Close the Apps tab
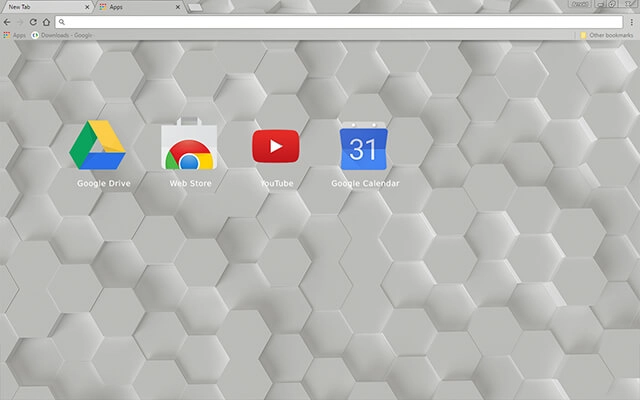This screenshot has width=640, height=400. pyautogui.click(x=178, y=7)
